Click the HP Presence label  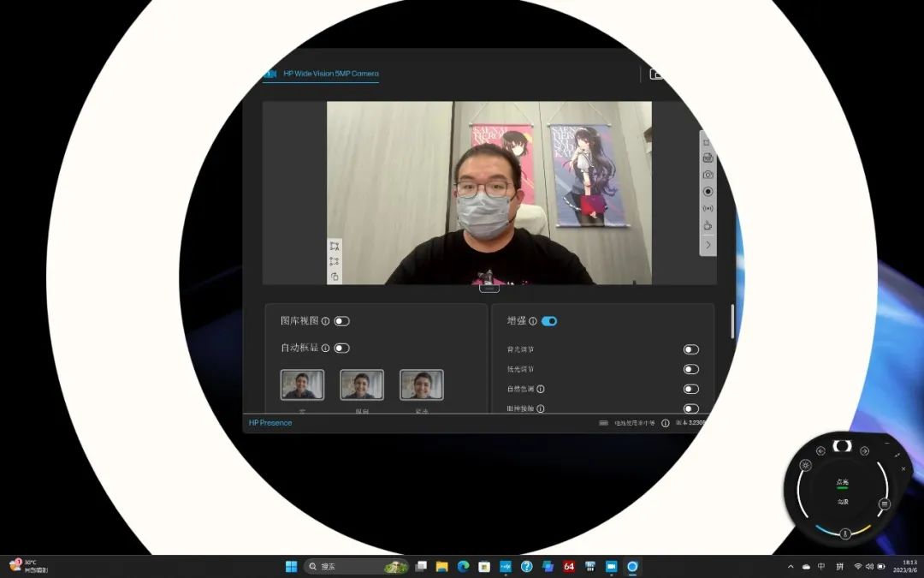coord(270,423)
